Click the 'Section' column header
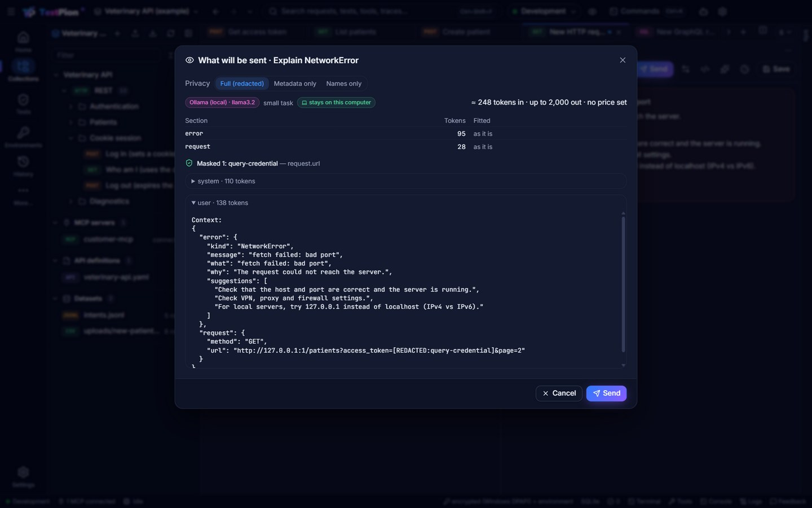 (x=196, y=121)
